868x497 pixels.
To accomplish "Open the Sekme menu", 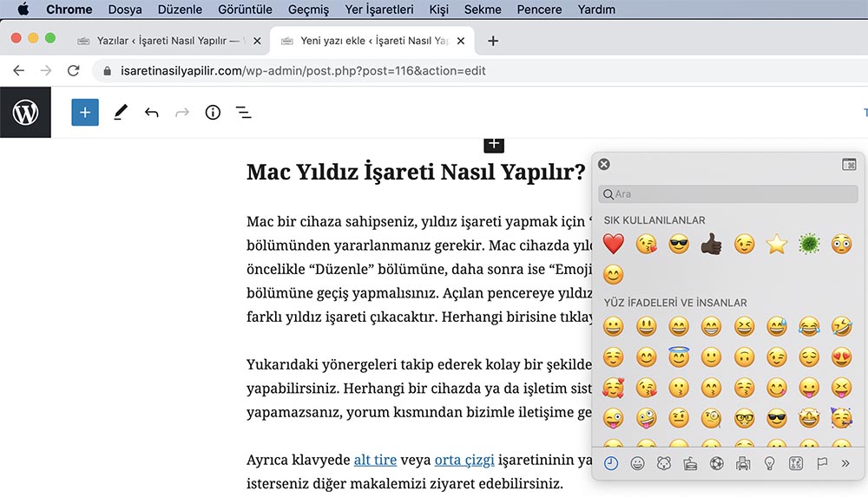I will click(x=483, y=10).
